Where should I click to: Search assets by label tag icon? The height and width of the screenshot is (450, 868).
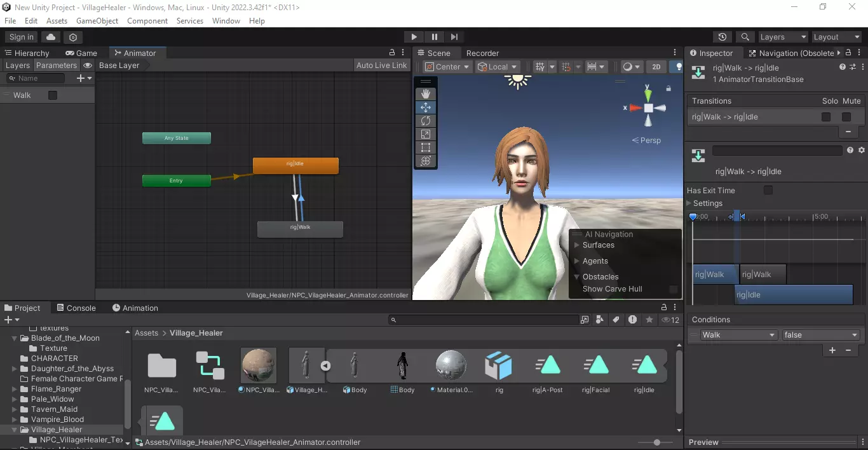(x=616, y=320)
